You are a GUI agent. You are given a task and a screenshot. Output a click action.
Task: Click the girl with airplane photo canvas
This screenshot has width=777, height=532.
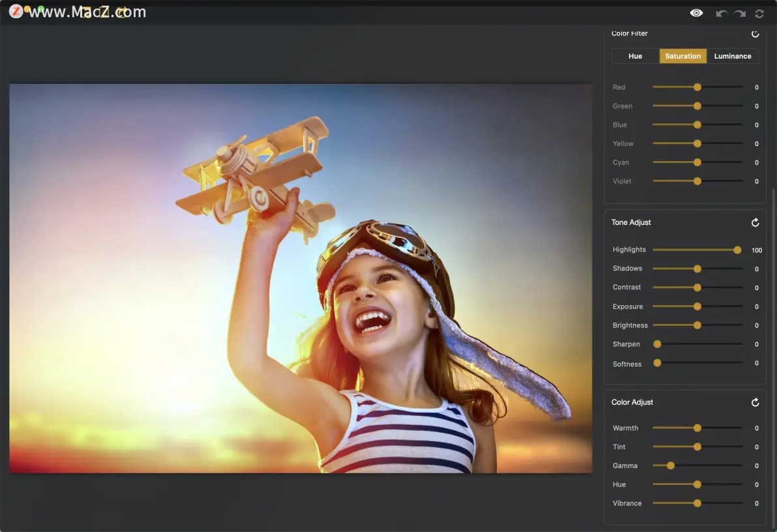tap(301, 278)
